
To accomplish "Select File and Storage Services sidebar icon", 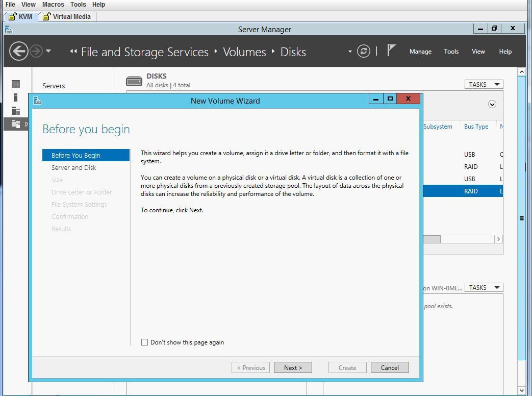I will pos(16,124).
